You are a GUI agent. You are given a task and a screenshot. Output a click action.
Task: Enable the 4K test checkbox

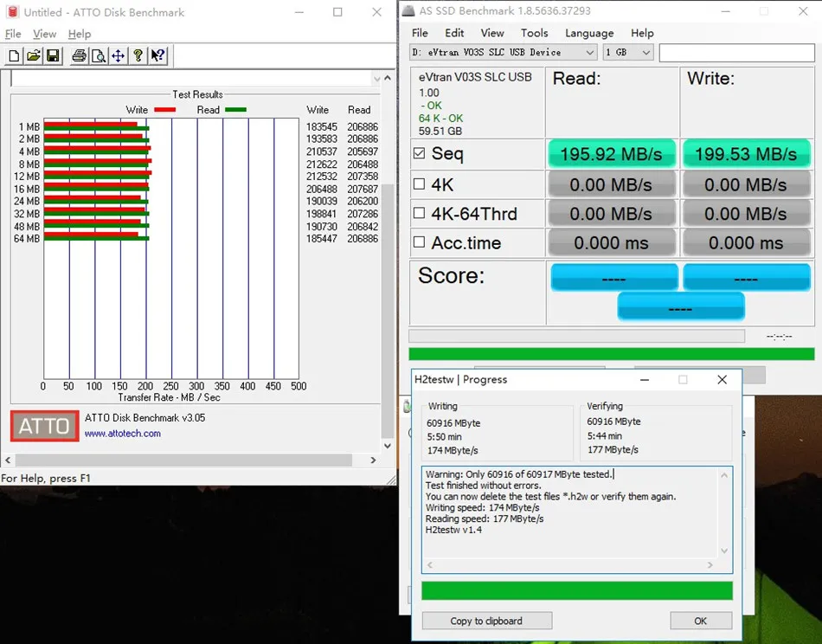pos(420,184)
